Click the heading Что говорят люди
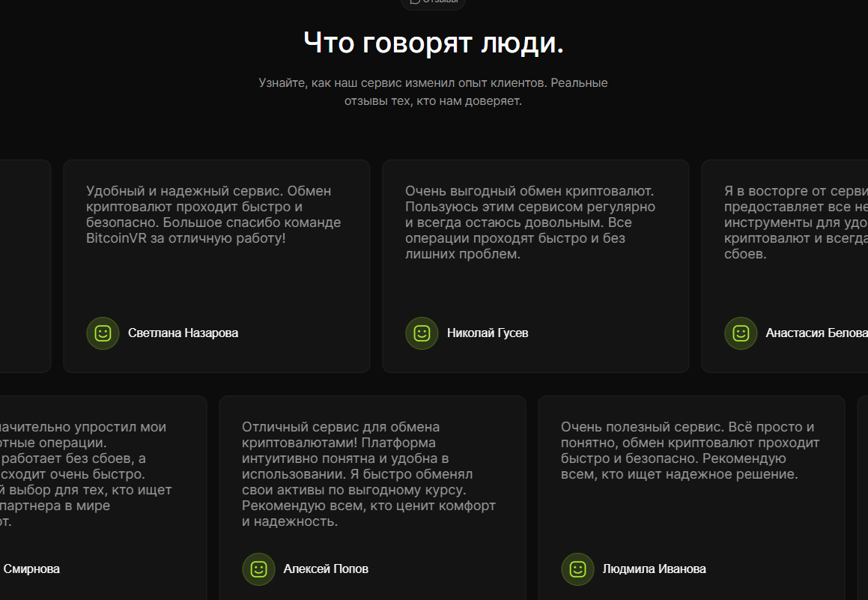 point(434,43)
